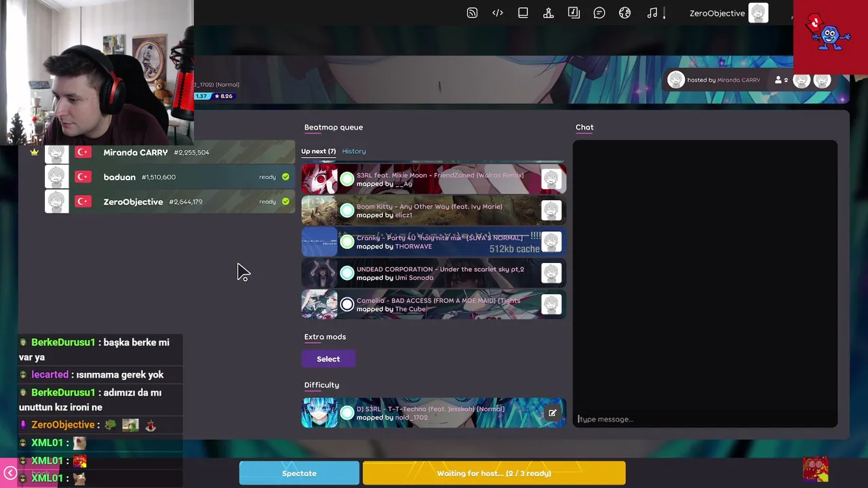Click the Spectate button
Viewport: 868px width, 488px height.
tap(299, 473)
